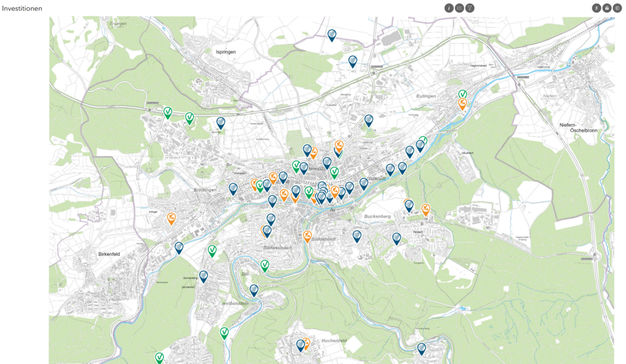Select orange construction marker near Eutingen
This screenshot has width=626, height=364.
coord(462,103)
